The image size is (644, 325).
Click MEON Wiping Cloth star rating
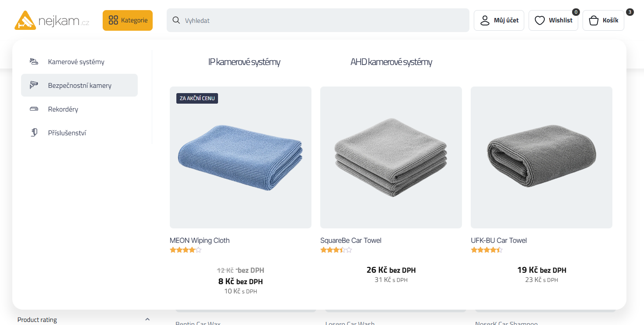click(x=186, y=250)
